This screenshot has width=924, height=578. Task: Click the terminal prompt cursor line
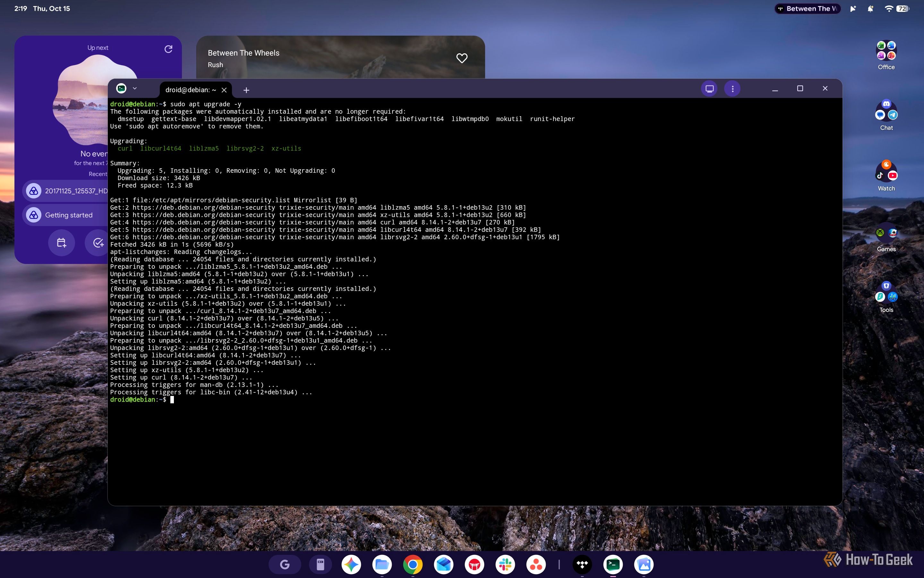tap(142, 399)
